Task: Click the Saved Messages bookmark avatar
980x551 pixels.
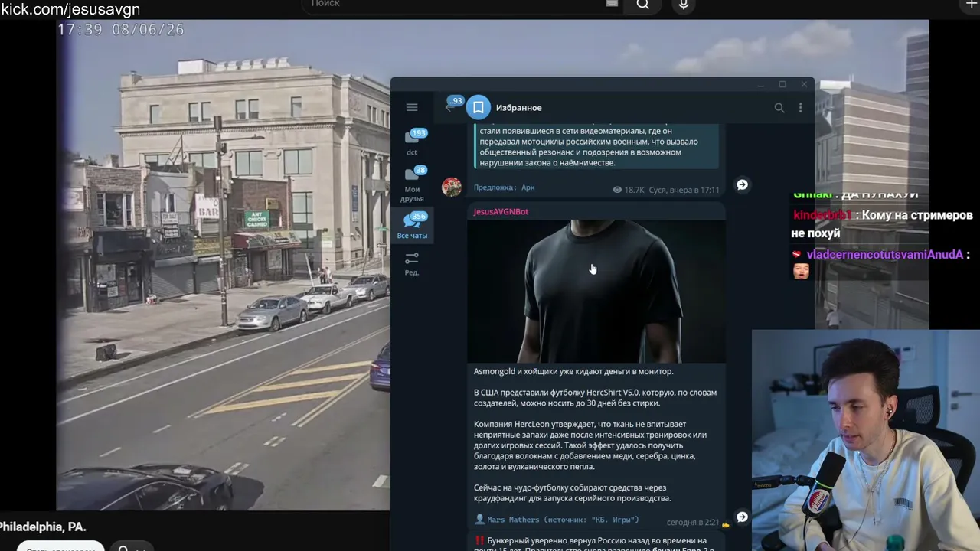Action: click(x=479, y=108)
